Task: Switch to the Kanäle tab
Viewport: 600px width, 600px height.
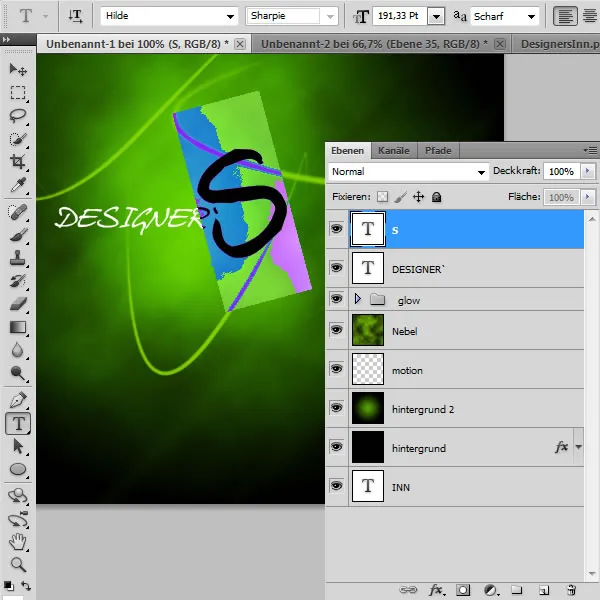Action: point(393,151)
